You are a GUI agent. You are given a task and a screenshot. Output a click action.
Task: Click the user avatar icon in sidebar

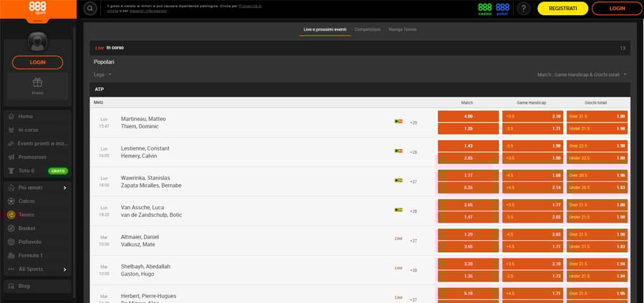(37, 42)
